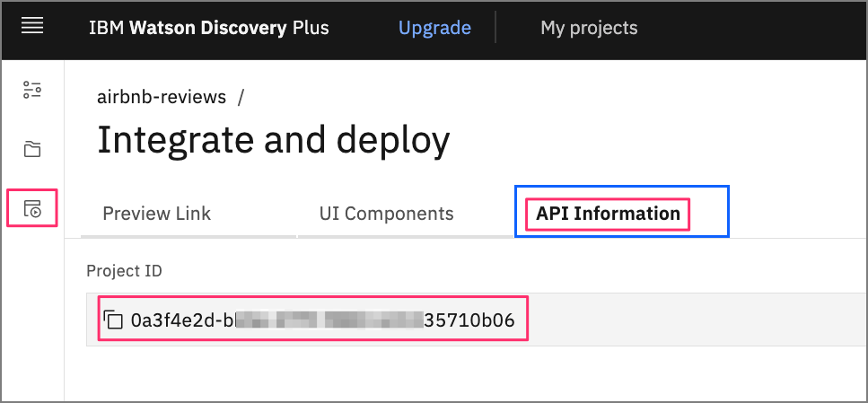
Task: Open the hamburger navigation menu
Action: [x=32, y=26]
